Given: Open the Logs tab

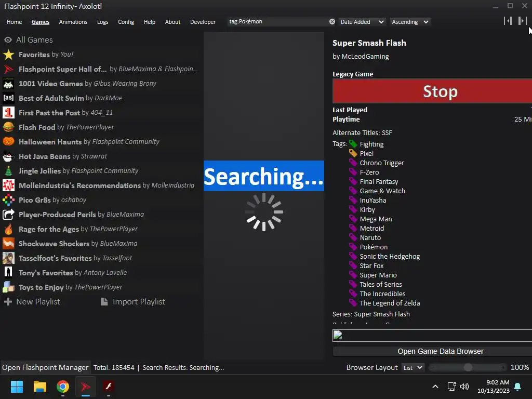Looking at the screenshot, I should [102, 22].
